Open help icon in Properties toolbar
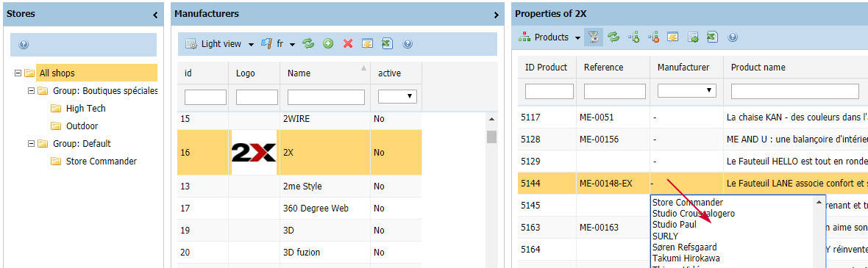Image resolution: width=868 pixels, height=268 pixels. coord(733,37)
